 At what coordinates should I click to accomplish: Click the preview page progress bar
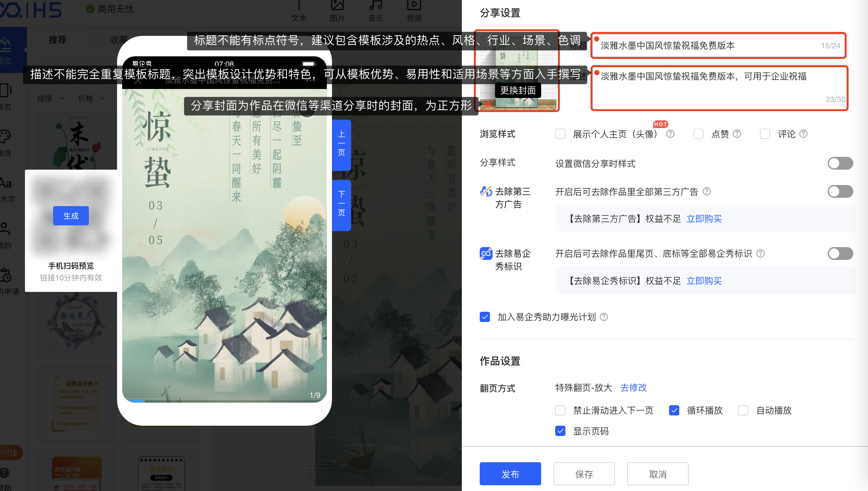point(224,401)
